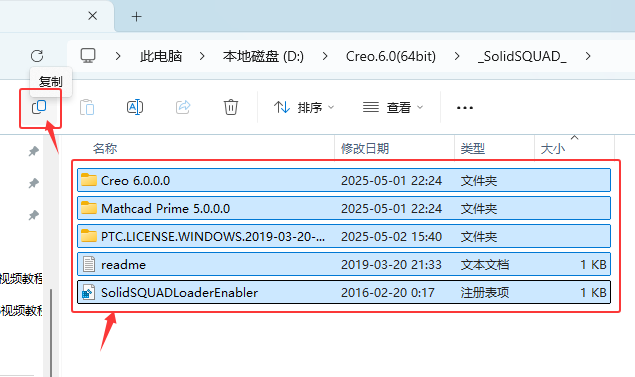This screenshot has height=377, width=635.
Task: Expand chevron after Creo.6.0(64bit)
Action: point(457,56)
